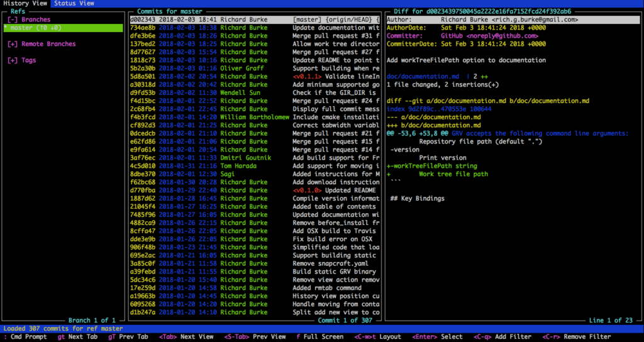Select commit f4d15bc Merge pull request #24
Screen dimensions: 644x342
point(255,101)
